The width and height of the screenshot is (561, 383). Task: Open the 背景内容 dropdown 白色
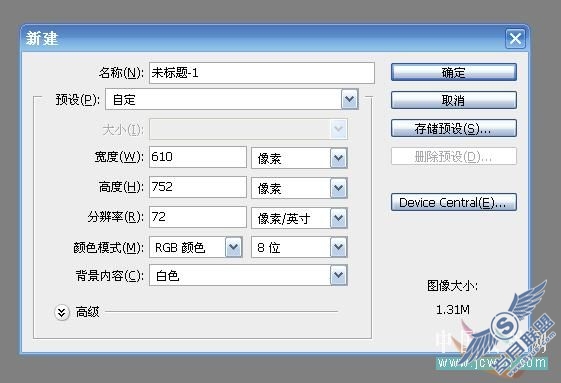(x=248, y=275)
